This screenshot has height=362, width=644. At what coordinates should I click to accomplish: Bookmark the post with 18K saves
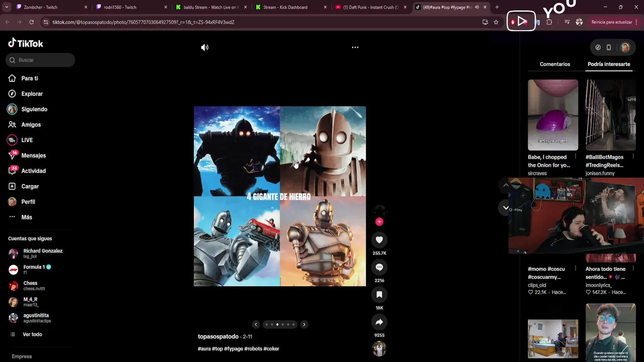click(x=379, y=295)
